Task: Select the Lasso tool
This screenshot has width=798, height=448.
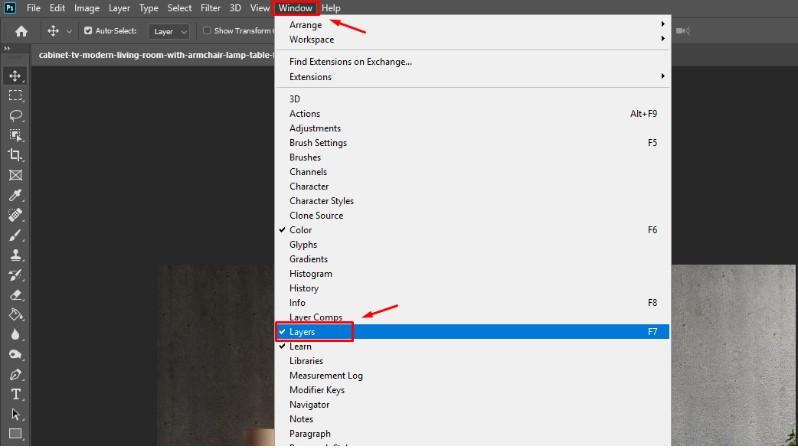Action: click(15, 116)
